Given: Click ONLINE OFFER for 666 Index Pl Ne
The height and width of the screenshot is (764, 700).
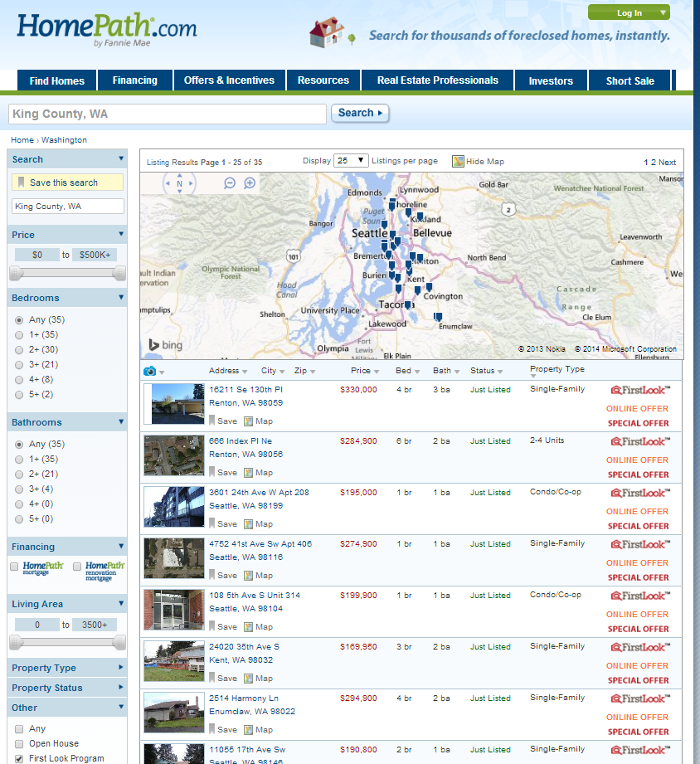Looking at the screenshot, I should click(x=637, y=460).
